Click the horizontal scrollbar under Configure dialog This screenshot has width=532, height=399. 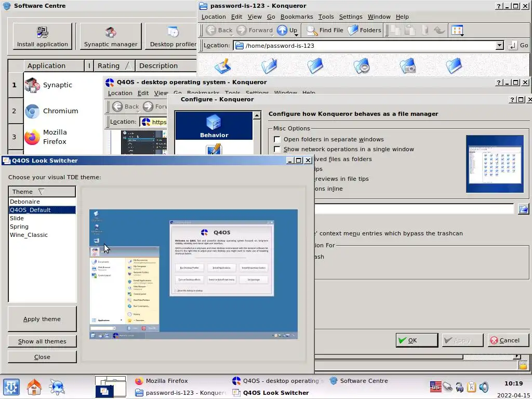click(418, 356)
